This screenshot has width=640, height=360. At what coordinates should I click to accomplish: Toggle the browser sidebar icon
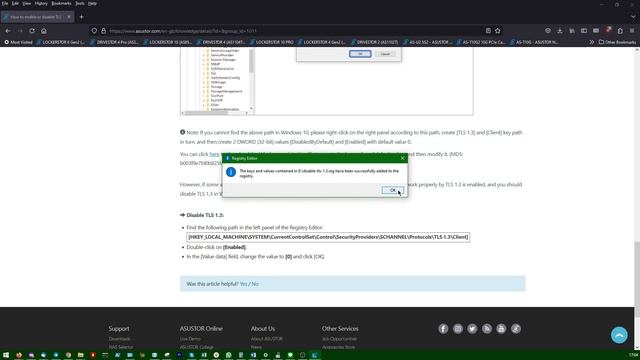(x=584, y=31)
